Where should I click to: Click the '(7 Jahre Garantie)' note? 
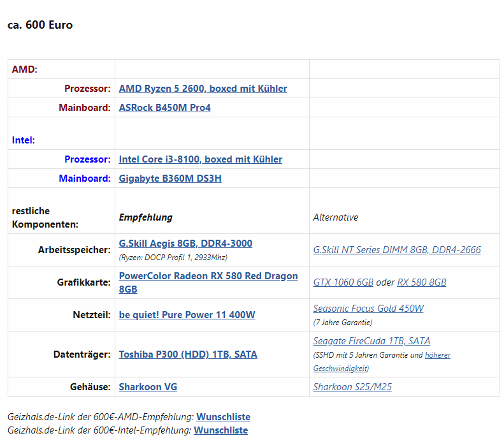point(343,323)
